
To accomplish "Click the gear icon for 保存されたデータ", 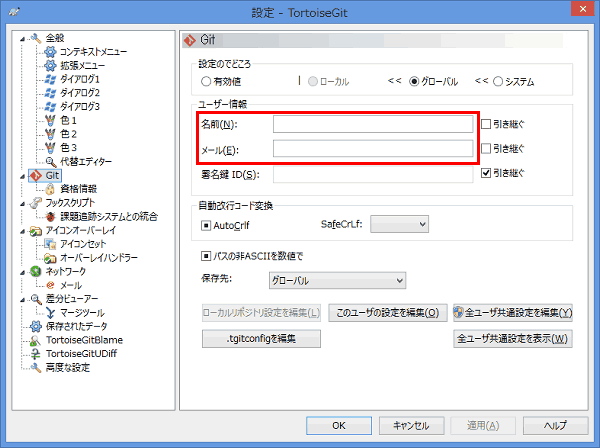I will point(36,326).
